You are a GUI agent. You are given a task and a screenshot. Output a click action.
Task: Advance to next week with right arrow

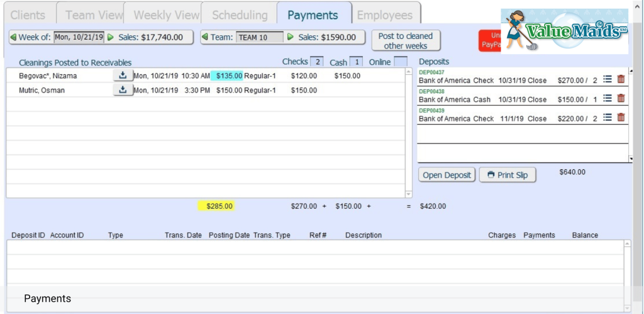[111, 37]
